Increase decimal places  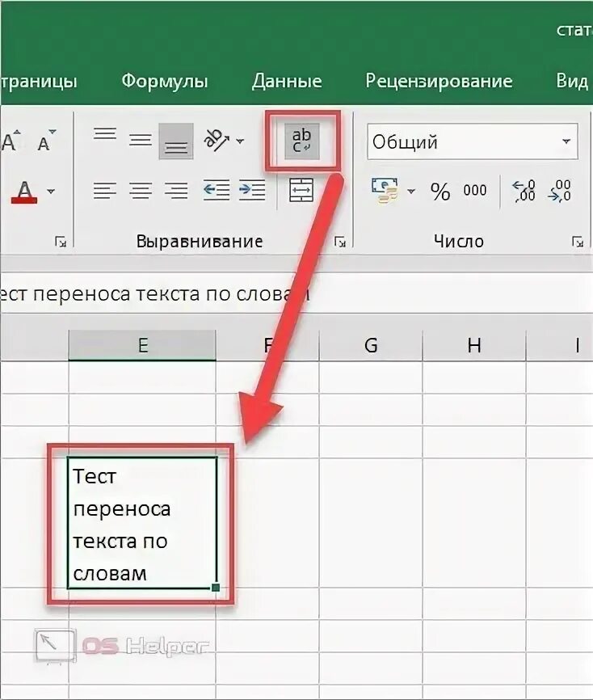[524, 191]
